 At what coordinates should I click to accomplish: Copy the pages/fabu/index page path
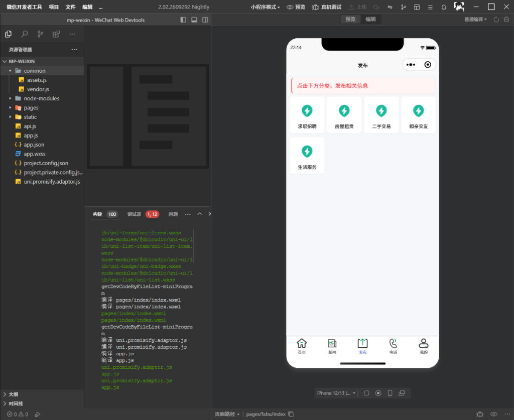coord(291,414)
